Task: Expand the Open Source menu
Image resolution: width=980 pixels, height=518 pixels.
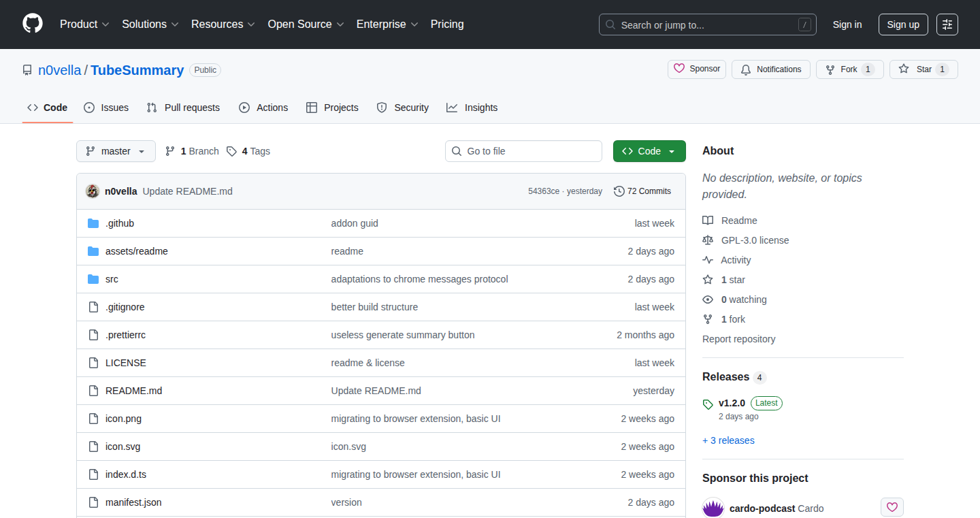Action: [x=306, y=24]
